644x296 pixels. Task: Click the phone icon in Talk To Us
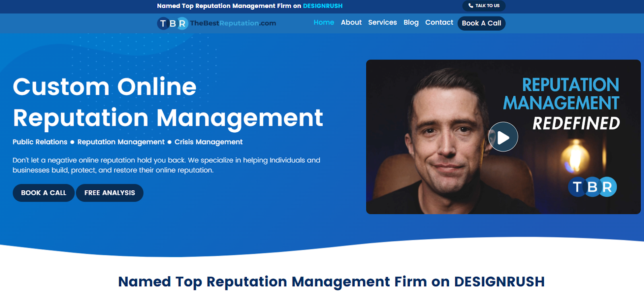(x=471, y=6)
